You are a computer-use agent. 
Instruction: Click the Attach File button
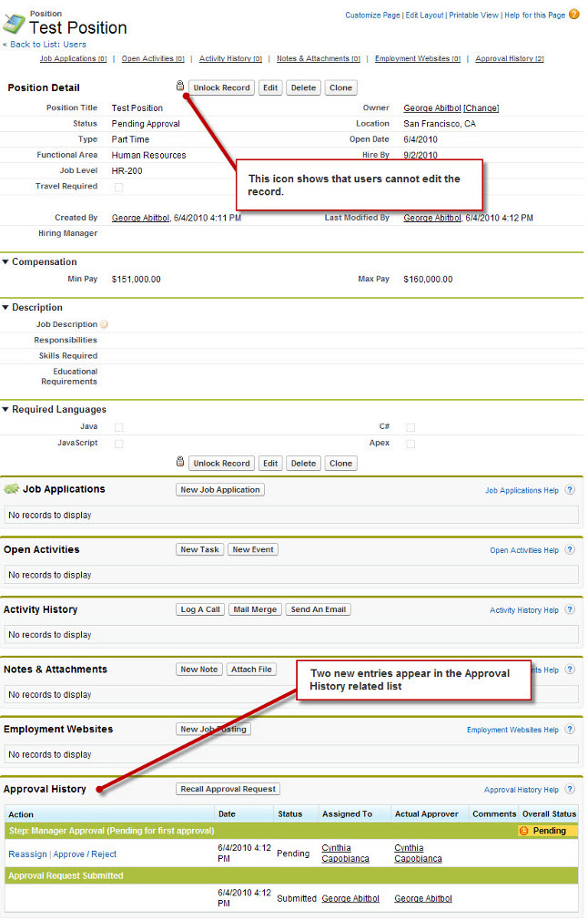251,669
